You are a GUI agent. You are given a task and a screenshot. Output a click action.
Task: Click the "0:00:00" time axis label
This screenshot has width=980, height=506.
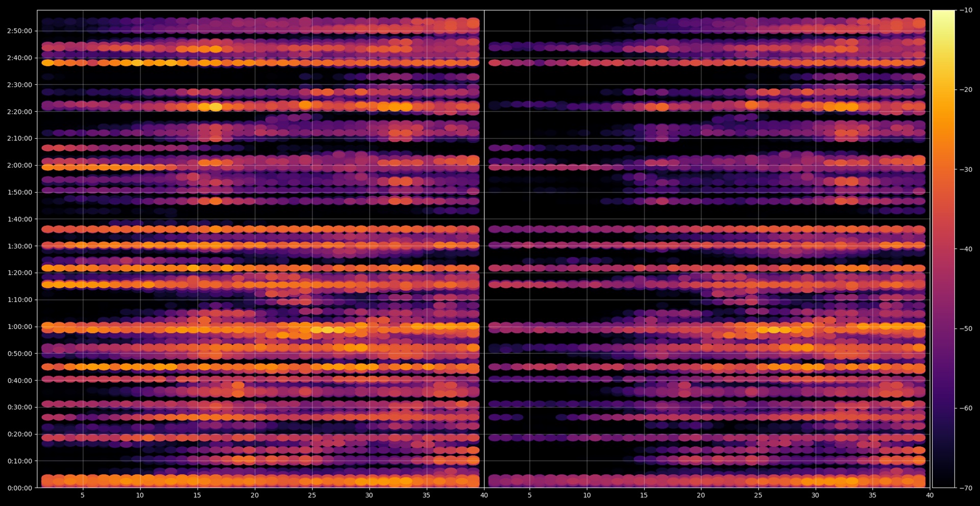tap(19, 488)
